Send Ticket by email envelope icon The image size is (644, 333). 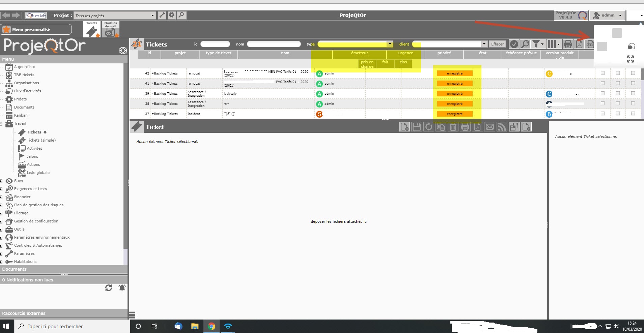point(489,127)
